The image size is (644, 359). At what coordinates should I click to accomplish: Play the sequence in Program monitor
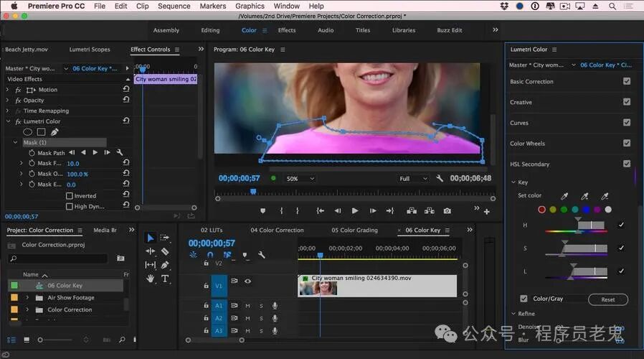[x=355, y=211]
